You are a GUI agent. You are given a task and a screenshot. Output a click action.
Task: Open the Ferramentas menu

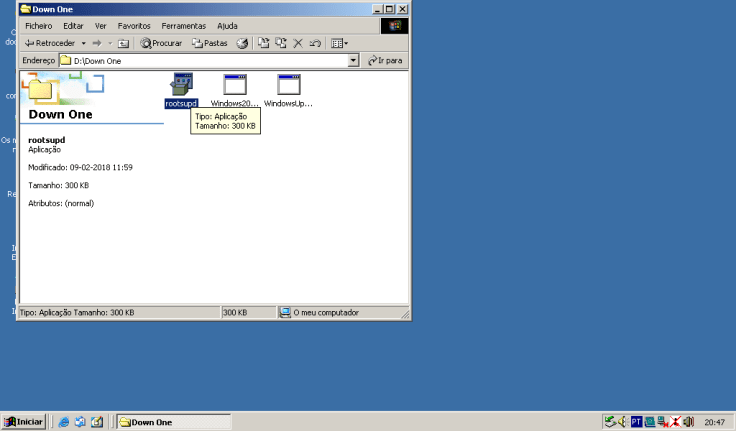[x=183, y=25]
